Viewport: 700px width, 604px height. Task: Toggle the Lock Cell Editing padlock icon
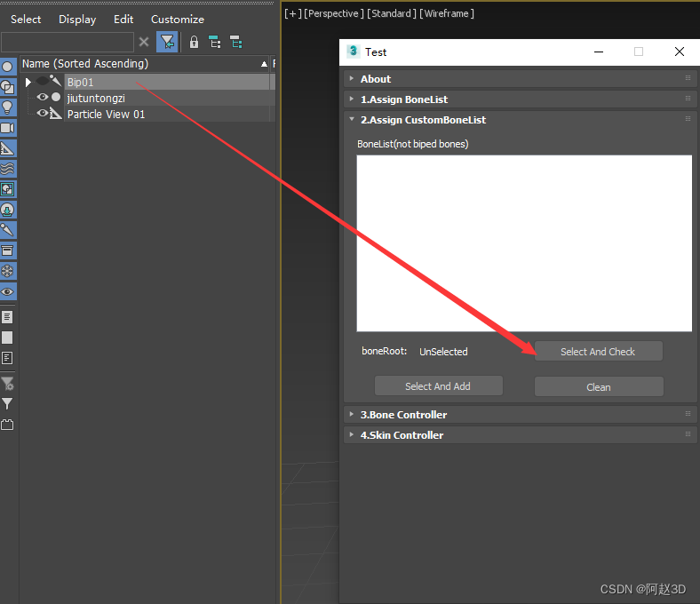point(194,43)
